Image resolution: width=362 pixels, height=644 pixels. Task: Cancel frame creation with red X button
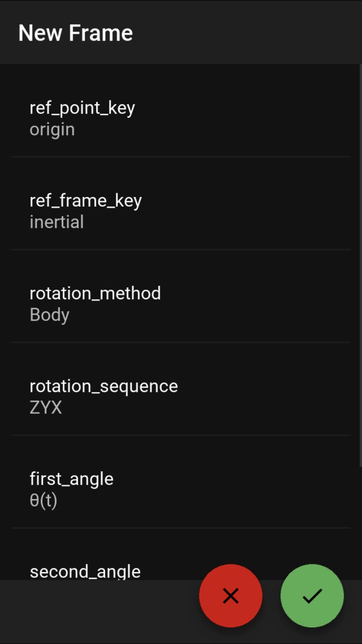coord(231,596)
